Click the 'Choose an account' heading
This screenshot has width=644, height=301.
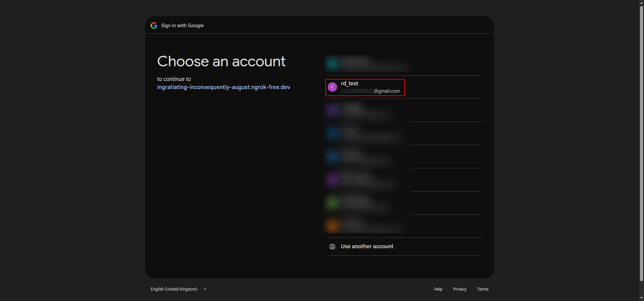point(221,61)
